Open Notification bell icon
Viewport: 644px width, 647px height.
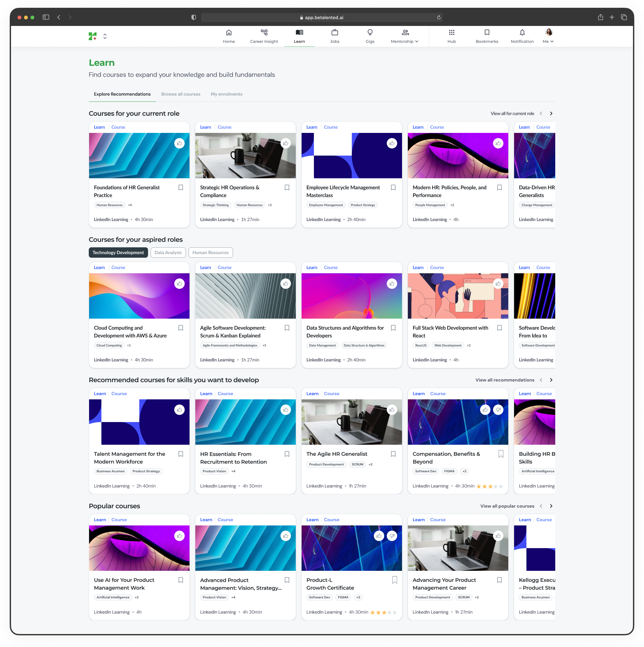[x=522, y=32]
